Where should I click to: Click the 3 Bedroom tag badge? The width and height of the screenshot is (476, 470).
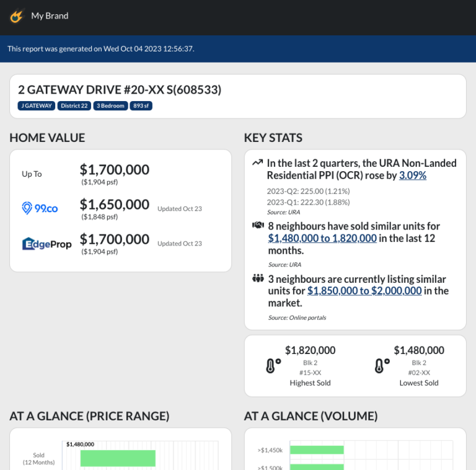tap(111, 106)
